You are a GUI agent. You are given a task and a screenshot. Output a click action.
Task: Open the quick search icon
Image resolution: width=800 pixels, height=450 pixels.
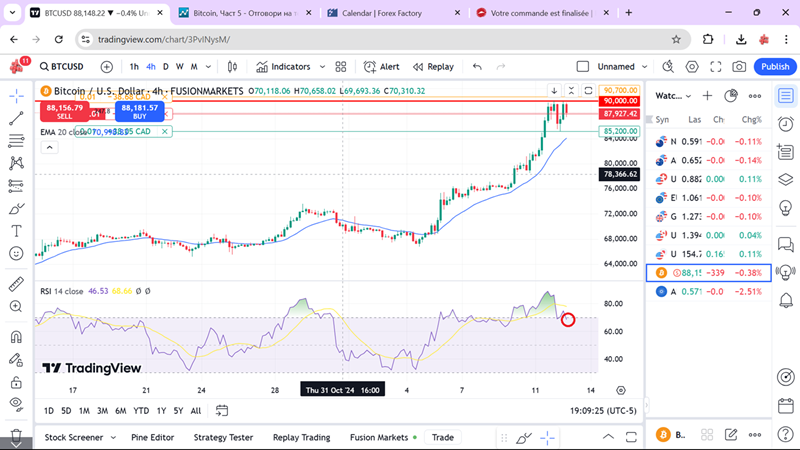[668, 67]
